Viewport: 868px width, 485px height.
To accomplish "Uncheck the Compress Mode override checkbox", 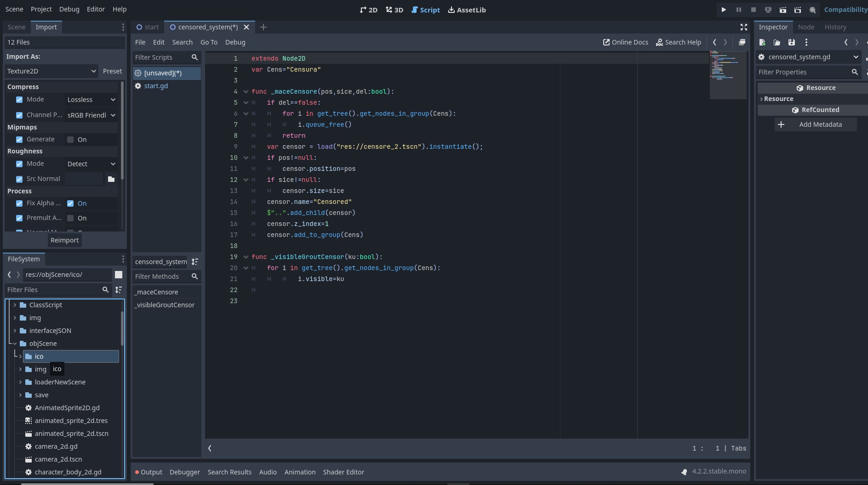I will 19,100.
